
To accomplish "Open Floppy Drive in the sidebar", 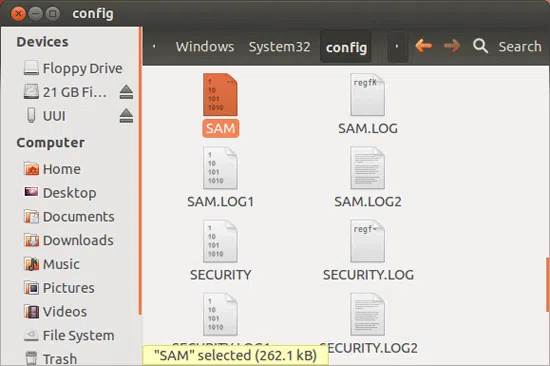I will 82,68.
